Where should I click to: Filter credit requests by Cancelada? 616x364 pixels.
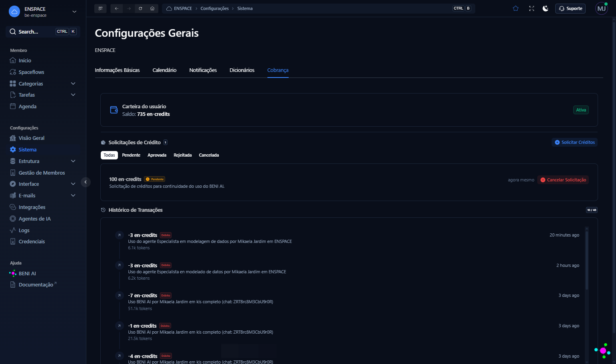(x=209, y=155)
